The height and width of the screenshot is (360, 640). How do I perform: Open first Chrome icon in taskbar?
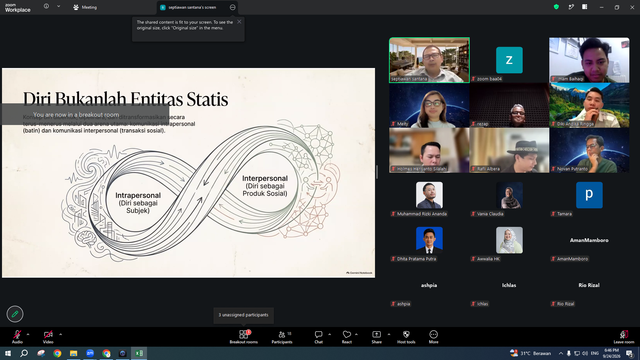57,353
